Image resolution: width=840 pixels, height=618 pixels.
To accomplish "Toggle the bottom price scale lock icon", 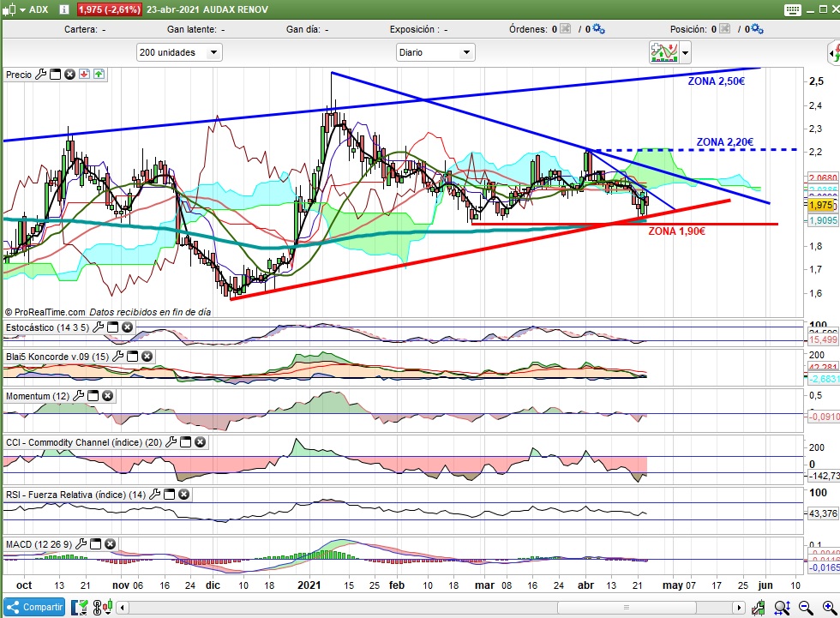I will pyautogui.click(x=758, y=608).
